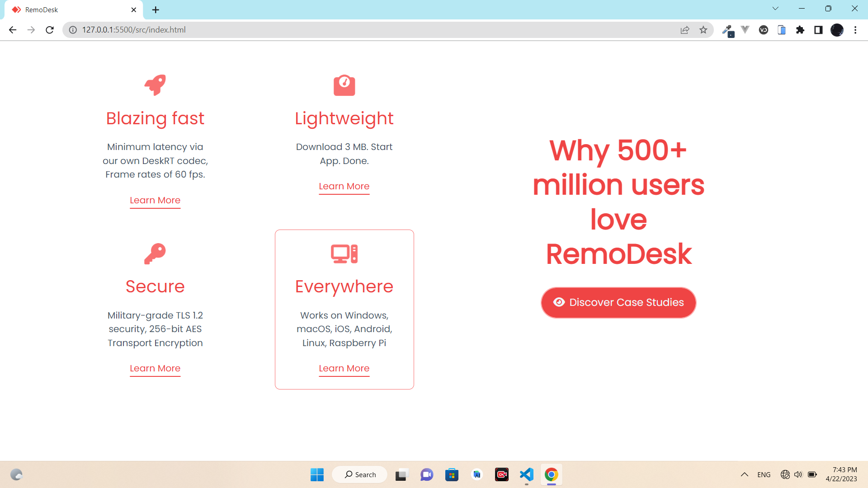Open the browser extensions puzzle icon

800,30
